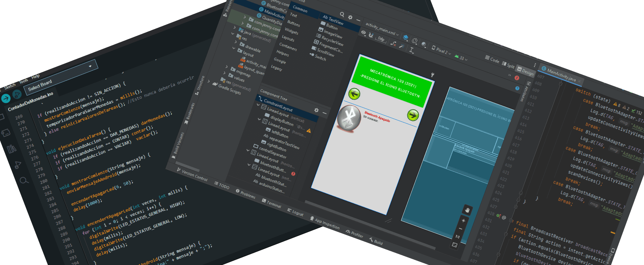This screenshot has width=644, height=265.
Task: Click the Arduino upload arrow button
Action: (x=6, y=98)
